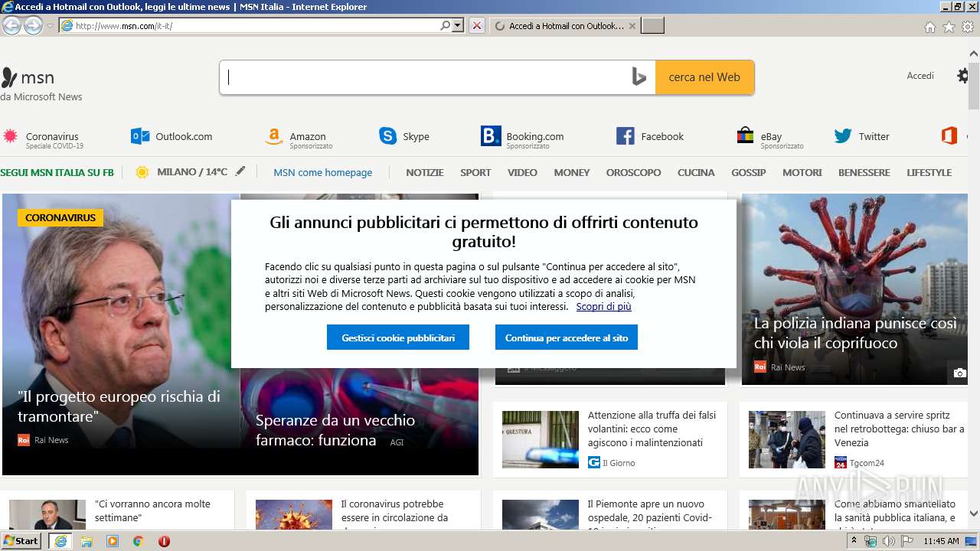Stop page loading with the red X

pos(477,25)
